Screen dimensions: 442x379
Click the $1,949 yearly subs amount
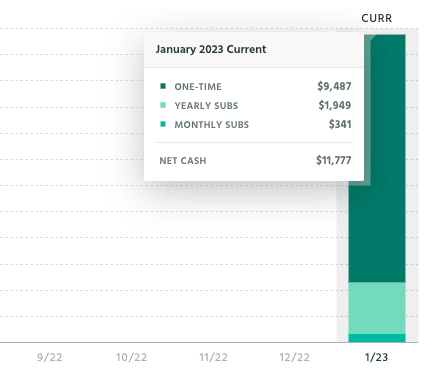[335, 105]
